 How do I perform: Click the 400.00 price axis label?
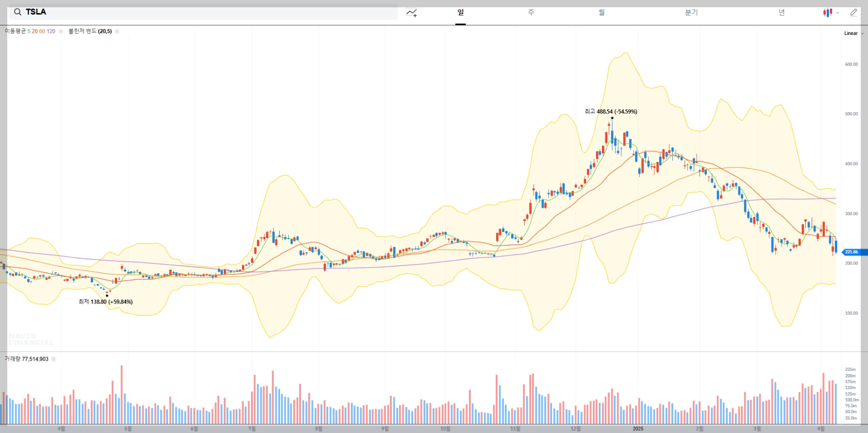tap(851, 164)
